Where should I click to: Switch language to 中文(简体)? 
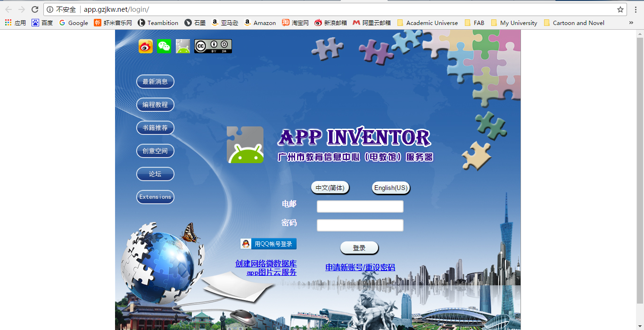pyautogui.click(x=330, y=188)
